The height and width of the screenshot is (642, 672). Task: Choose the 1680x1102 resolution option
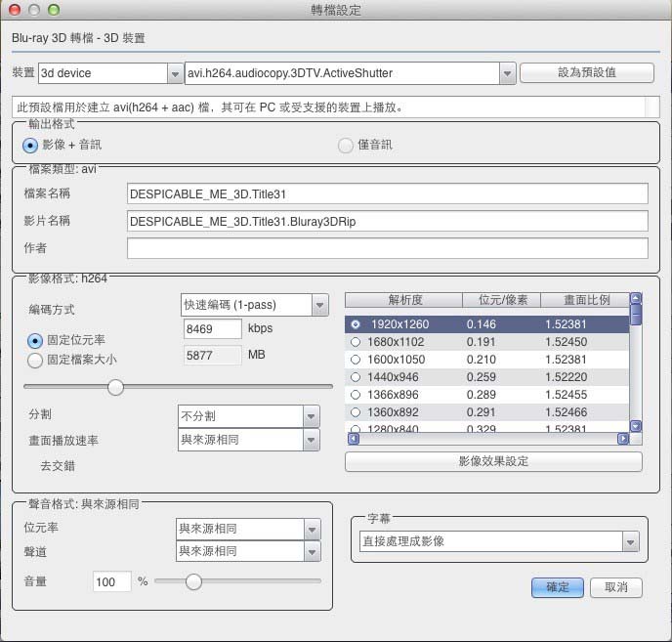tap(355, 342)
